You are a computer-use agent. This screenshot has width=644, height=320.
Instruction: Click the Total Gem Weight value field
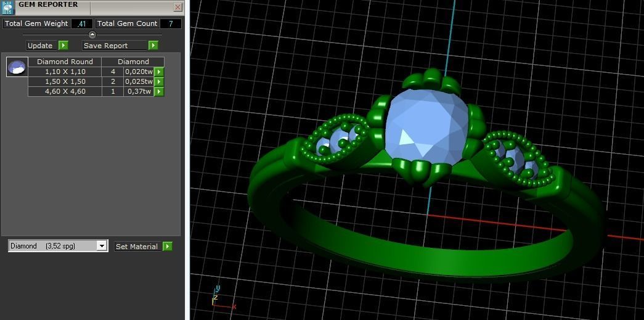[82, 23]
